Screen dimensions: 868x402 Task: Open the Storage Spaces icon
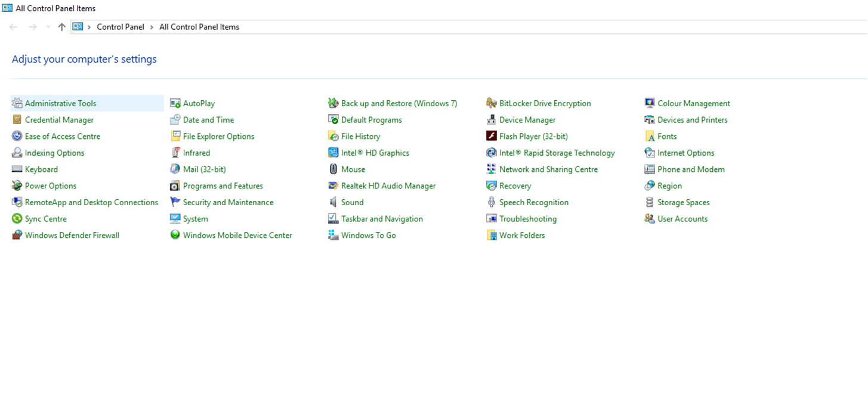[x=650, y=203]
